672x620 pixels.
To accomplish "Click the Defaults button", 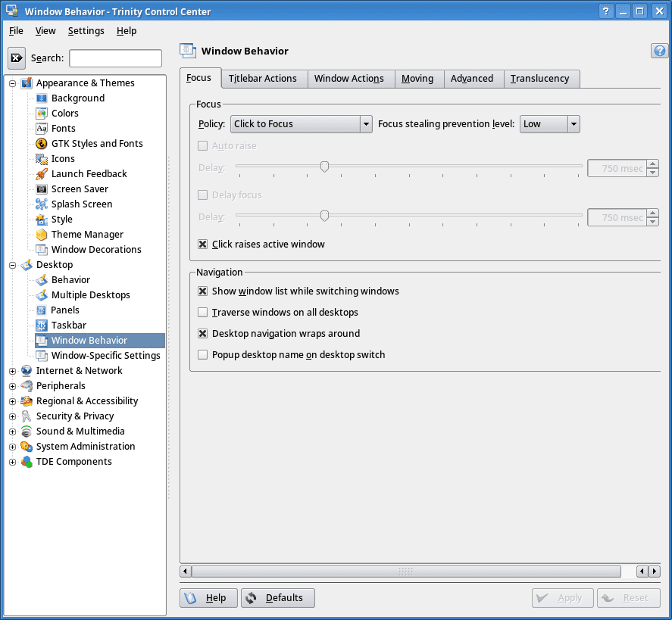I will pos(278,598).
